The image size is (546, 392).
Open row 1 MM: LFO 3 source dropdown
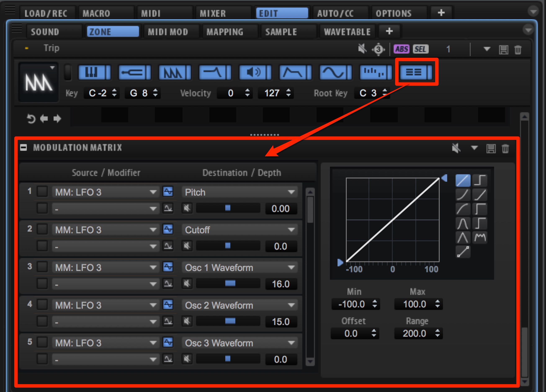(x=106, y=192)
